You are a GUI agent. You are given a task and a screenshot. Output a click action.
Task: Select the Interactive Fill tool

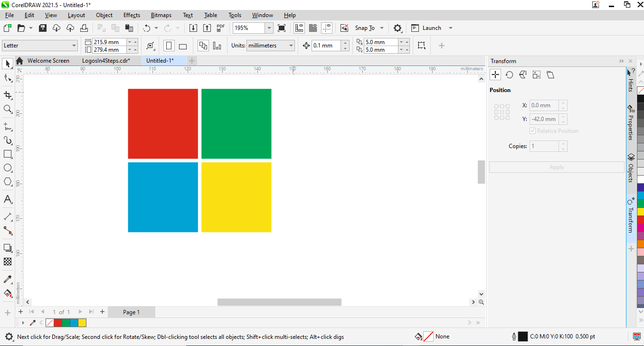click(8, 293)
